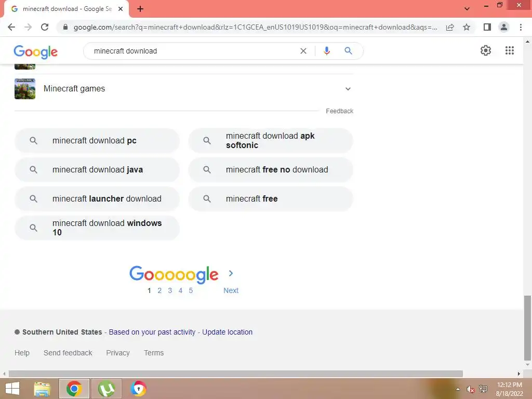The image size is (532, 399).
Task: Click the address bar URL
Action: [255, 27]
